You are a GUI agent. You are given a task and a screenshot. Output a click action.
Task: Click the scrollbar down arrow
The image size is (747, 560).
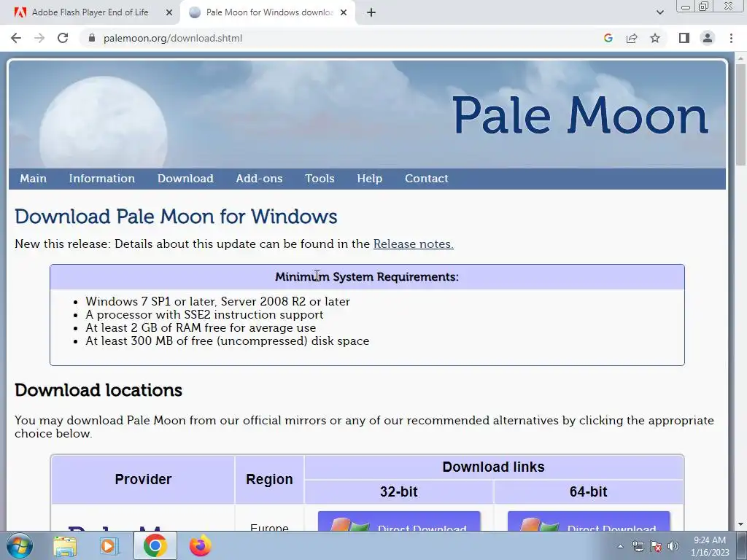[x=740, y=525]
